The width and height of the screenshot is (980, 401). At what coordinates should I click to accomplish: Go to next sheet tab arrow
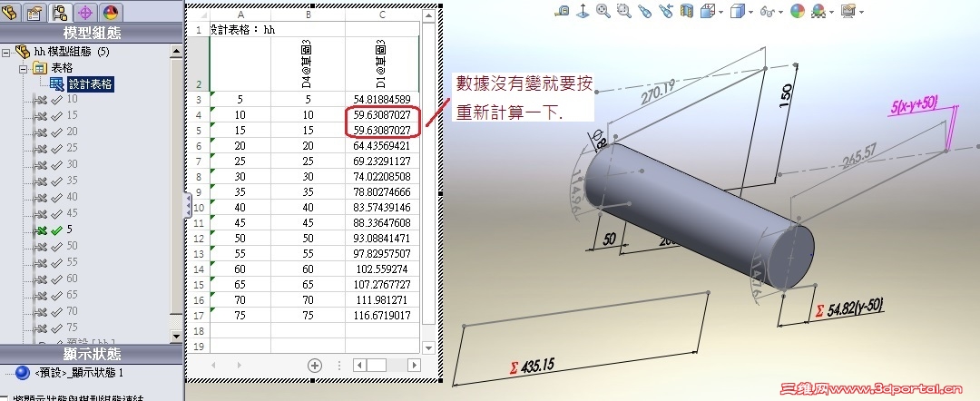(x=239, y=365)
